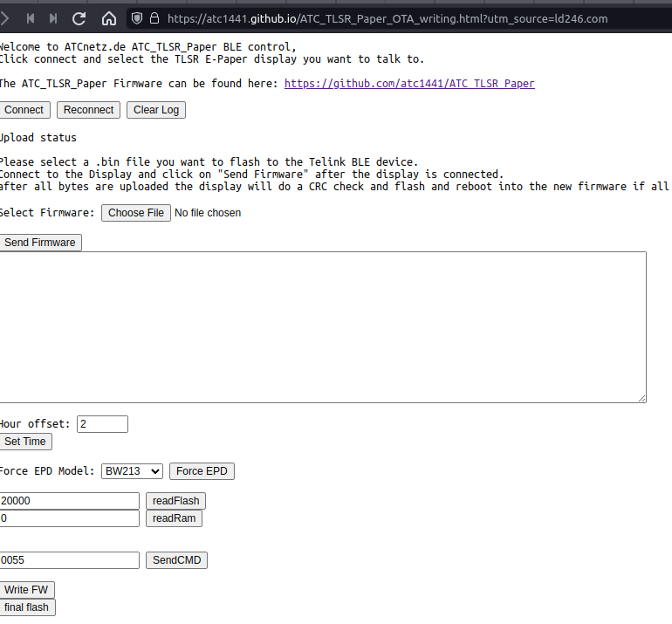The image size is (672, 624).
Task: Click the Reconnect button
Action: [x=88, y=110]
